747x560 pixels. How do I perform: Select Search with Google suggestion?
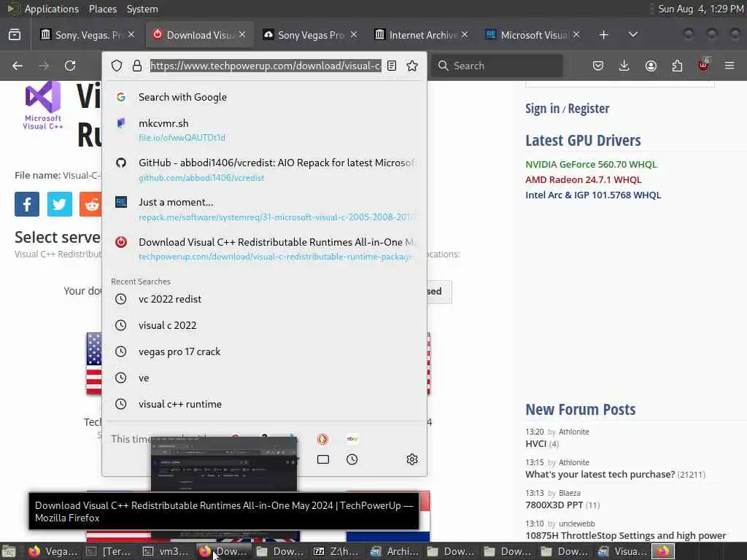coord(264,97)
